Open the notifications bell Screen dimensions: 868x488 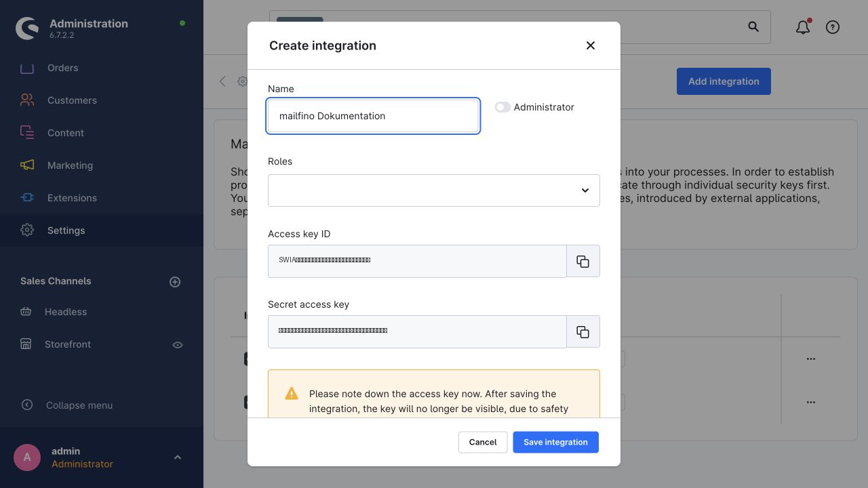click(803, 27)
